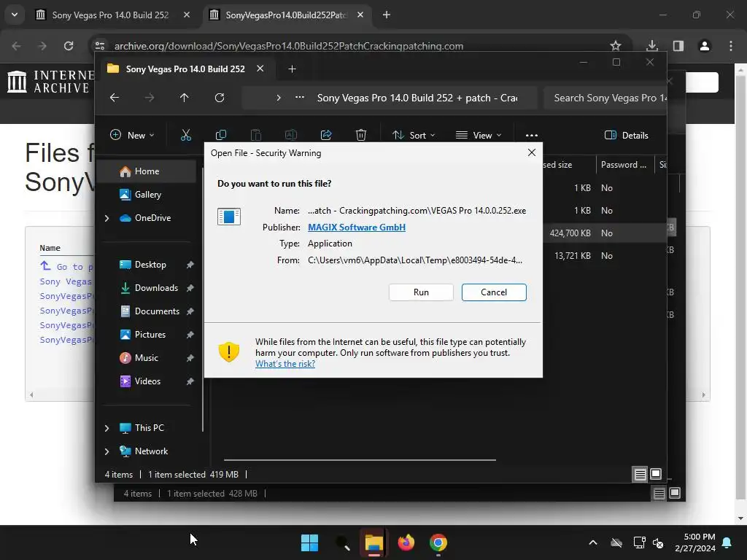Click the Search Sony Vegas Pro field

tap(605, 98)
